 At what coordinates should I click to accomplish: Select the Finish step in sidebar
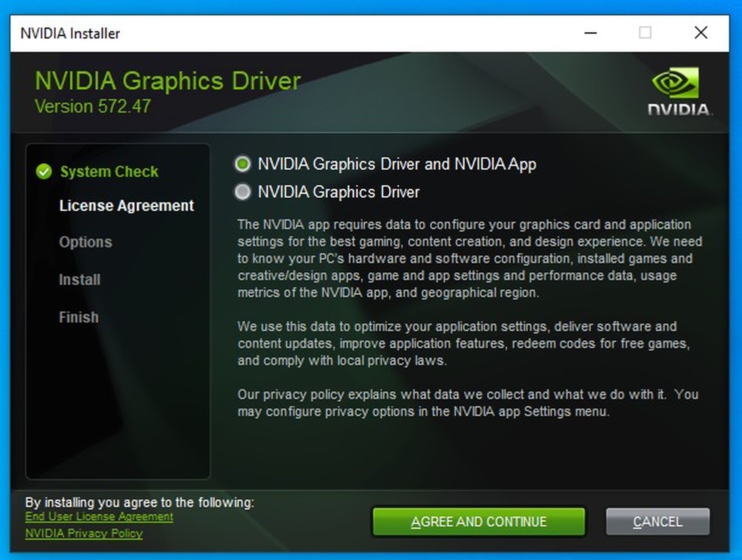[x=79, y=317]
